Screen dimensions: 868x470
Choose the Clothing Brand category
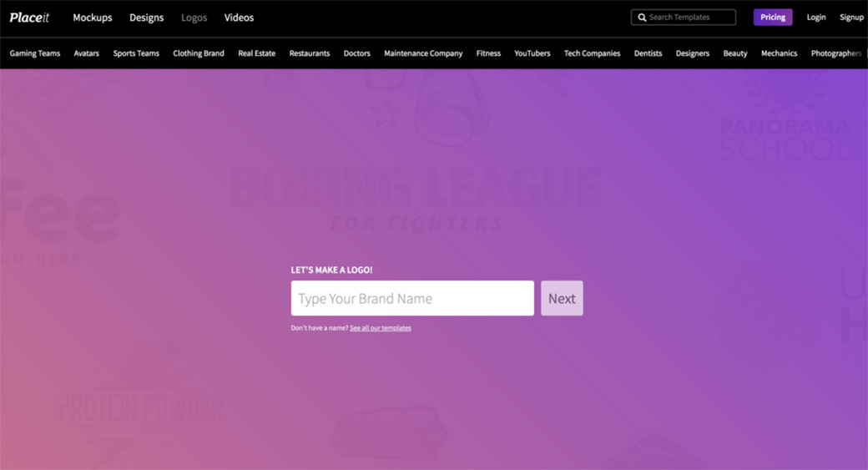[x=199, y=53]
